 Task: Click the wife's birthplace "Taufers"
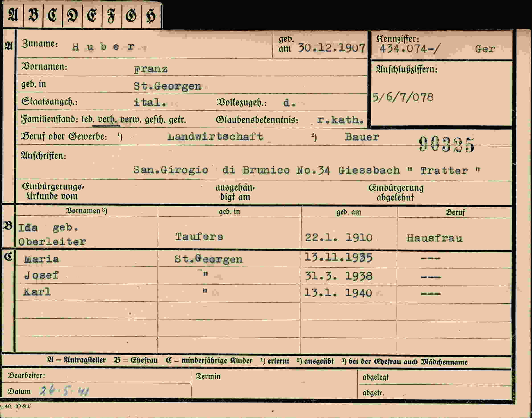(x=199, y=237)
